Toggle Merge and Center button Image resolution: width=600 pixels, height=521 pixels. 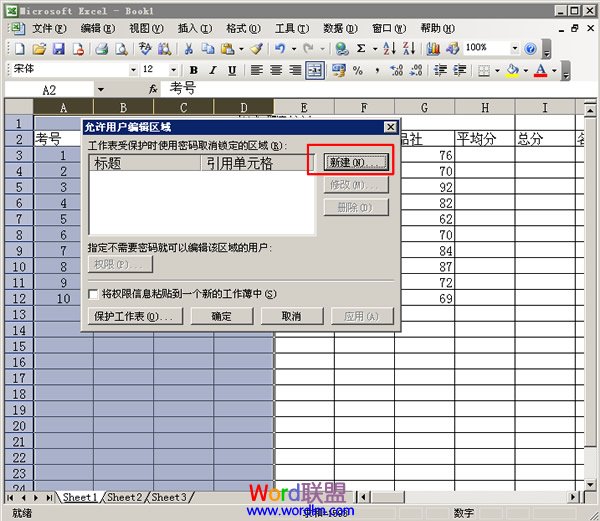[315, 70]
